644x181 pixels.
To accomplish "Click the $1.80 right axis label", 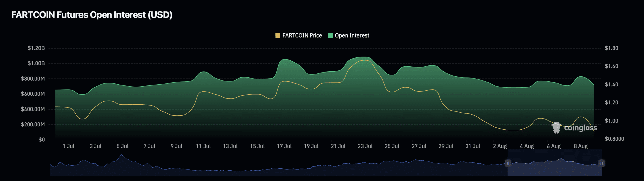I will tap(611, 48).
